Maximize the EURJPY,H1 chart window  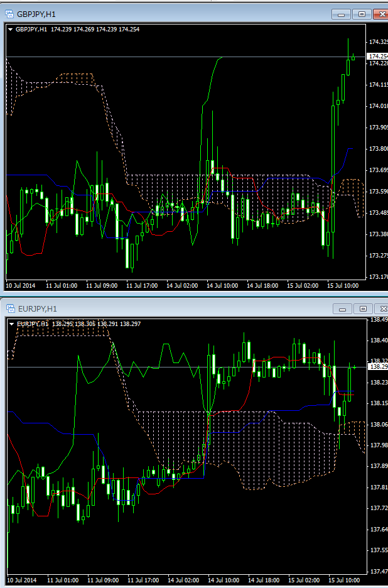click(x=363, y=308)
